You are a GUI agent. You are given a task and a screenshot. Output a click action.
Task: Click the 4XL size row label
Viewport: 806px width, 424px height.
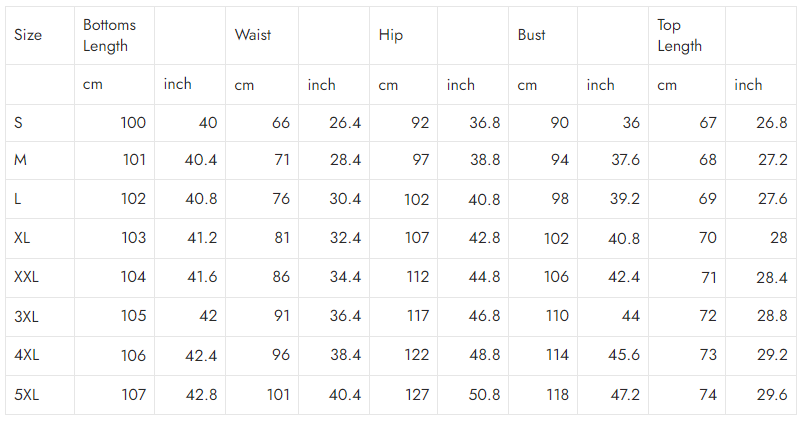(x=26, y=355)
